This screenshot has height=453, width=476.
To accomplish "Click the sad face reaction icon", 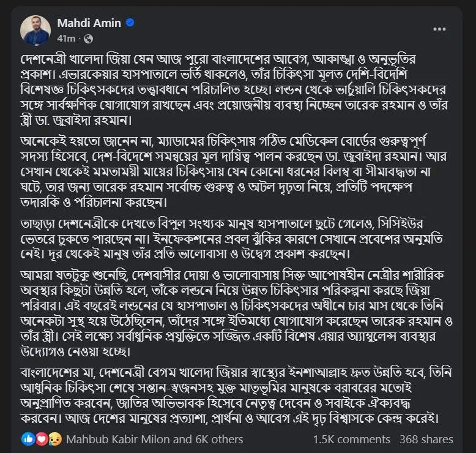I will point(53,439).
